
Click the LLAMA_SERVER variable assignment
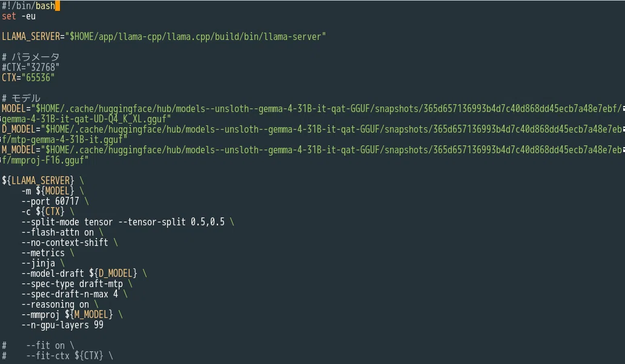coord(164,37)
